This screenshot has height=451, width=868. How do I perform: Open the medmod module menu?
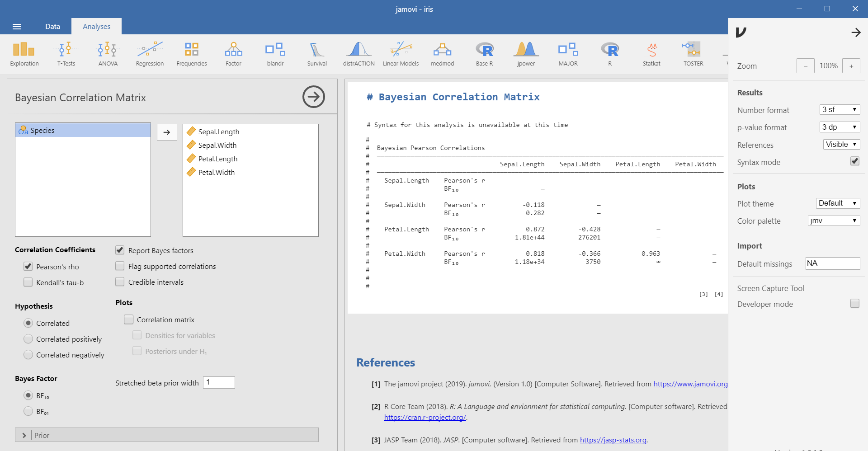click(x=443, y=54)
